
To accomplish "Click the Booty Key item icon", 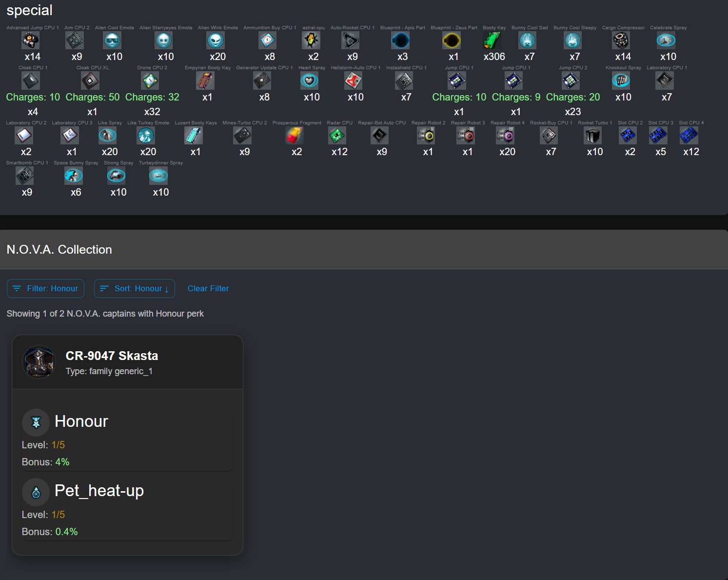I will point(492,40).
